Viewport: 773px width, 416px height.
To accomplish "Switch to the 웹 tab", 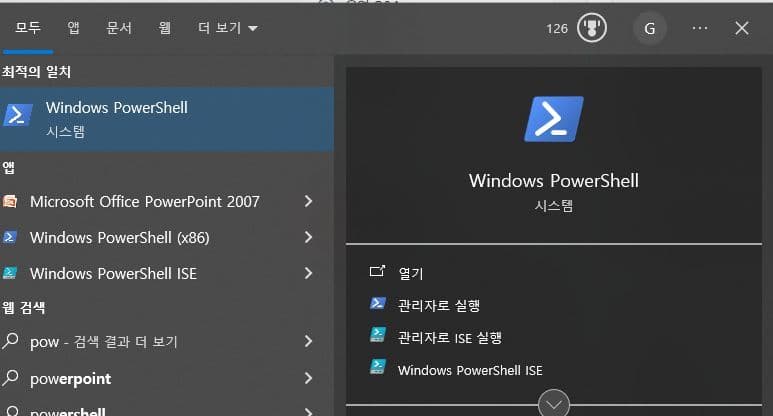I will 165,28.
